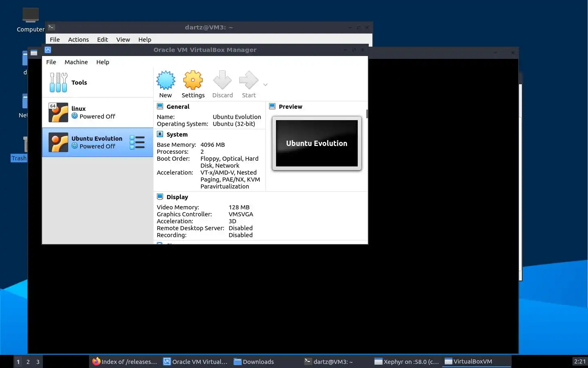Switch to Firefox Index of releases task
Viewport: 588px width, 368px height.
[x=125, y=361]
